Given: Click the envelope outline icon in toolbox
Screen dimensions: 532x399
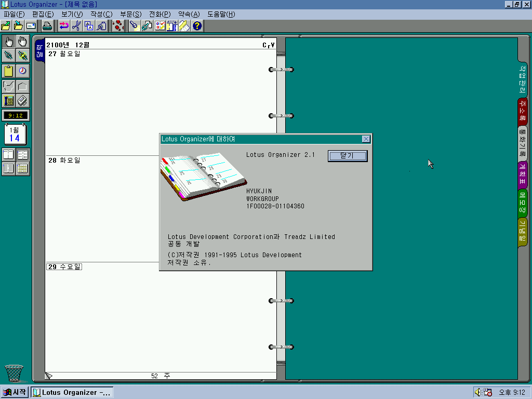Looking at the screenshot, I should [22, 87].
